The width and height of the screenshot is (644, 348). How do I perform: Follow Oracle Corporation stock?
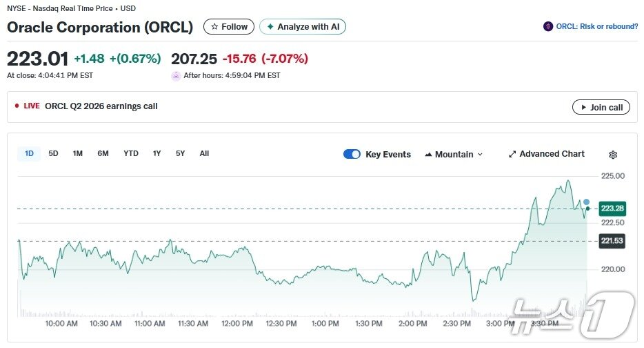point(229,27)
